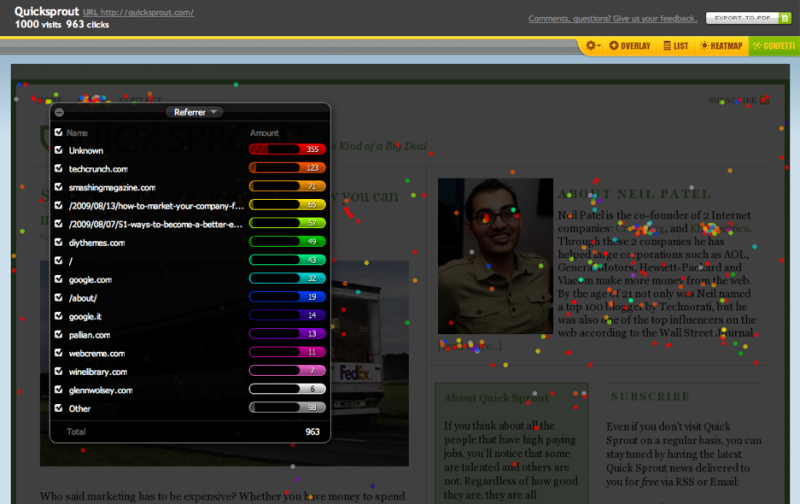Open the Referrer dropdown
The width and height of the screenshot is (800, 504).
pyautogui.click(x=194, y=112)
